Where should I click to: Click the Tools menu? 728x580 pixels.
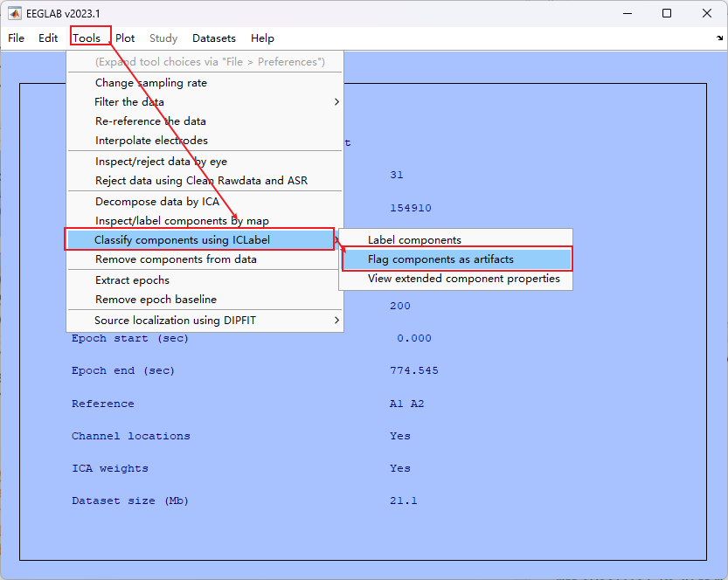click(x=87, y=38)
